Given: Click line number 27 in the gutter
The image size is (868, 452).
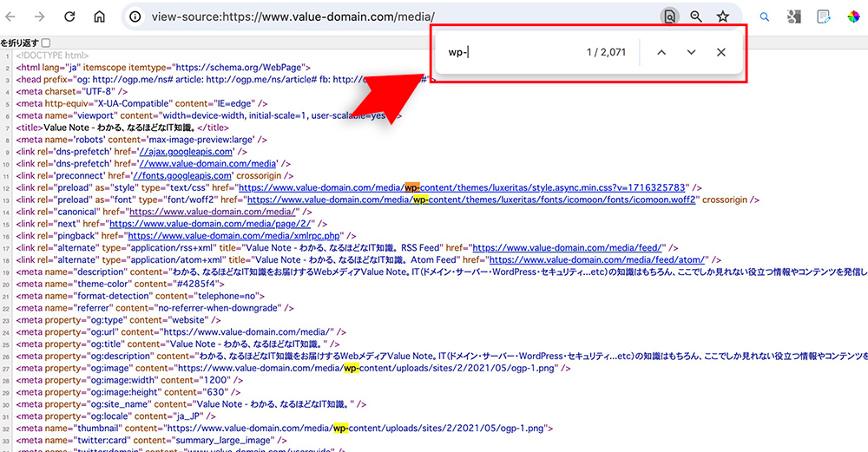Looking at the screenshot, I should tap(6, 369).
